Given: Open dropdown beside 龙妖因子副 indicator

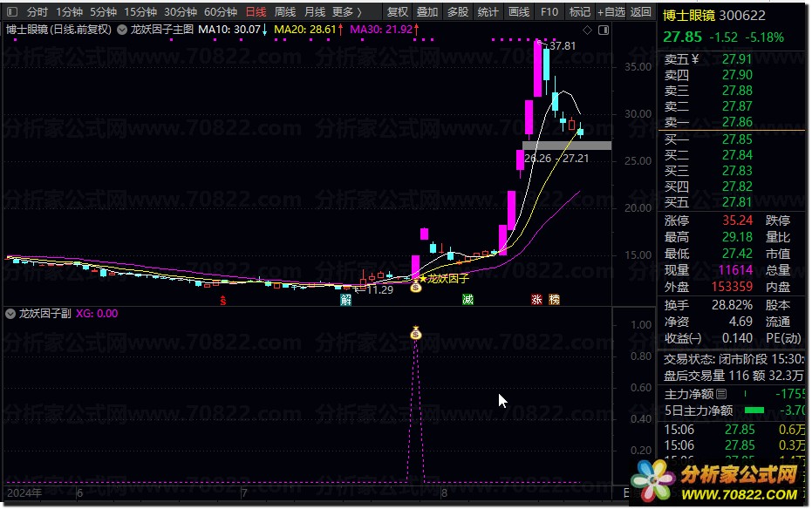Looking at the screenshot, I should tap(10, 314).
